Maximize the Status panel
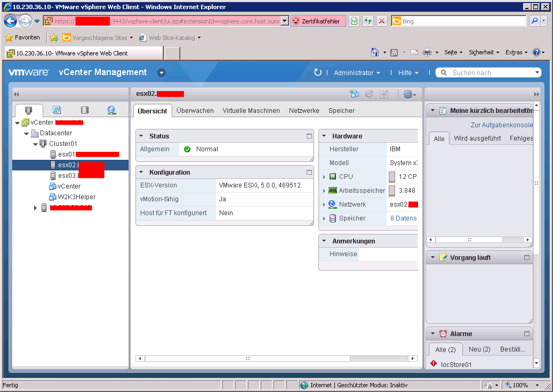This screenshot has width=553, height=392. pos(309,136)
